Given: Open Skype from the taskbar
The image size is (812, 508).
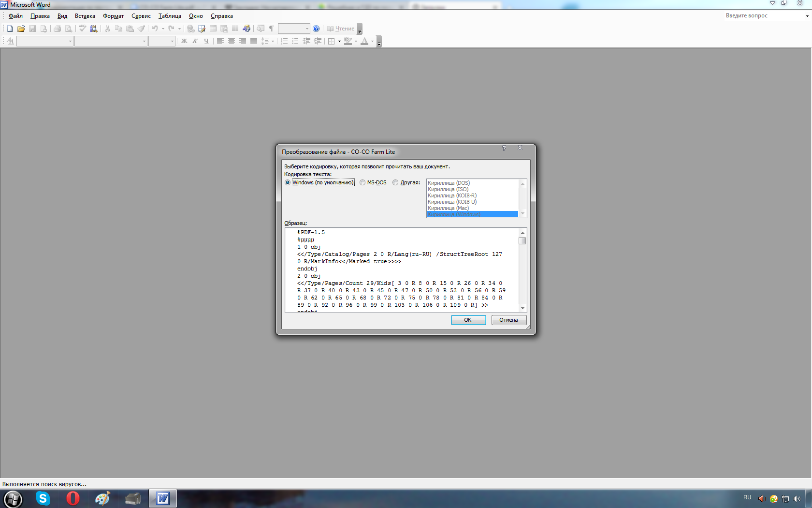Looking at the screenshot, I should (43, 498).
